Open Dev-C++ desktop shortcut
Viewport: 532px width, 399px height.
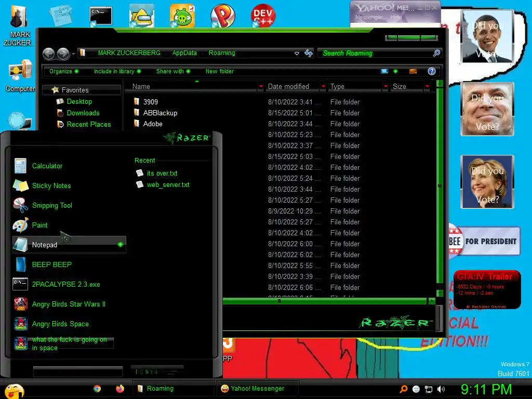(263, 16)
